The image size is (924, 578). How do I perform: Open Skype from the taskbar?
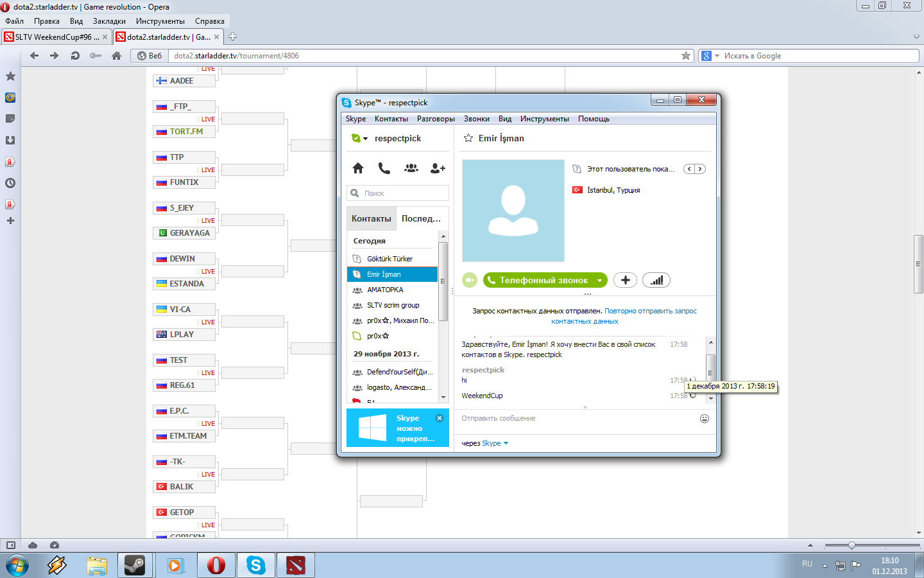(255, 565)
